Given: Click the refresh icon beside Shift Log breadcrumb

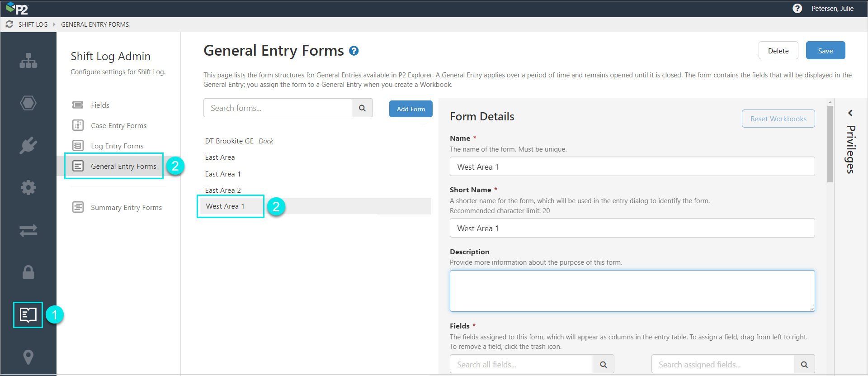Looking at the screenshot, I should click(x=9, y=24).
